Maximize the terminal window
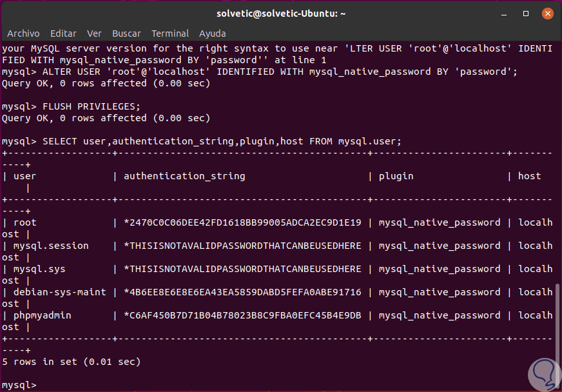This screenshot has height=392, width=562. coord(526,13)
